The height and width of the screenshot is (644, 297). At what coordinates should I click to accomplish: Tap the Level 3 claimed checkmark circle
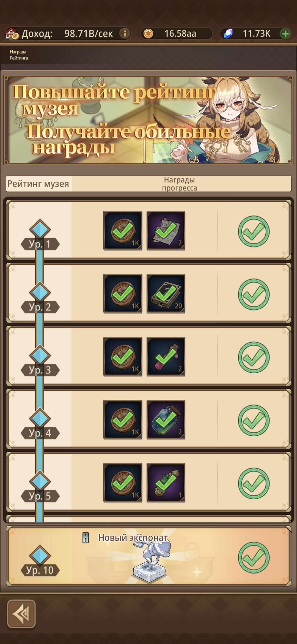click(x=254, y=357)
